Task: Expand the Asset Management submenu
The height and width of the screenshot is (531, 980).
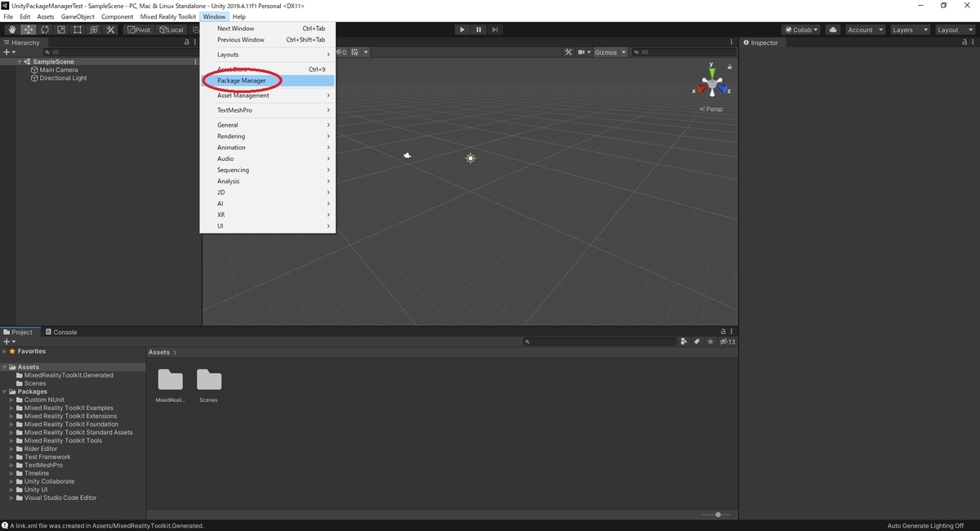Action: tap(268, 96)
